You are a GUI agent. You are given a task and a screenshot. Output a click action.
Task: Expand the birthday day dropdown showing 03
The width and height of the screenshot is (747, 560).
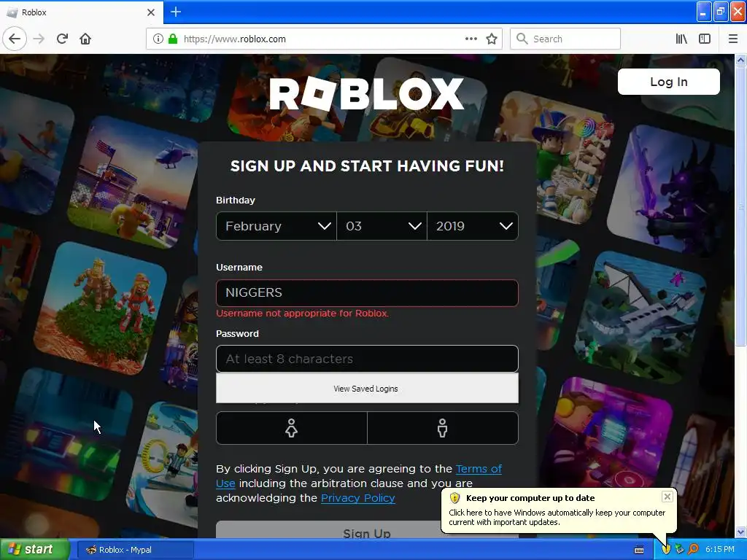(x=382, y=226)
